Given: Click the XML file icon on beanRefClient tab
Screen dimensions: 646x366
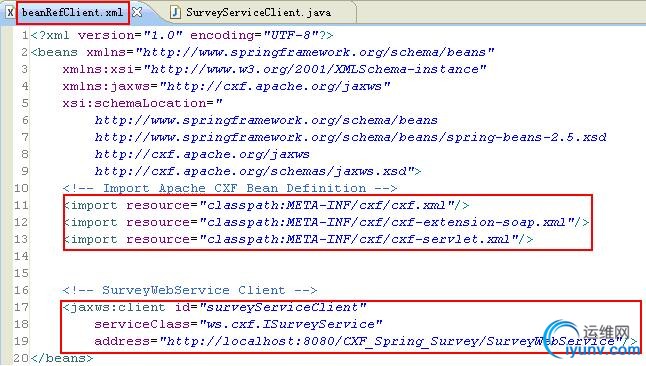Looking at the screenshot, I should click(10, 13).
